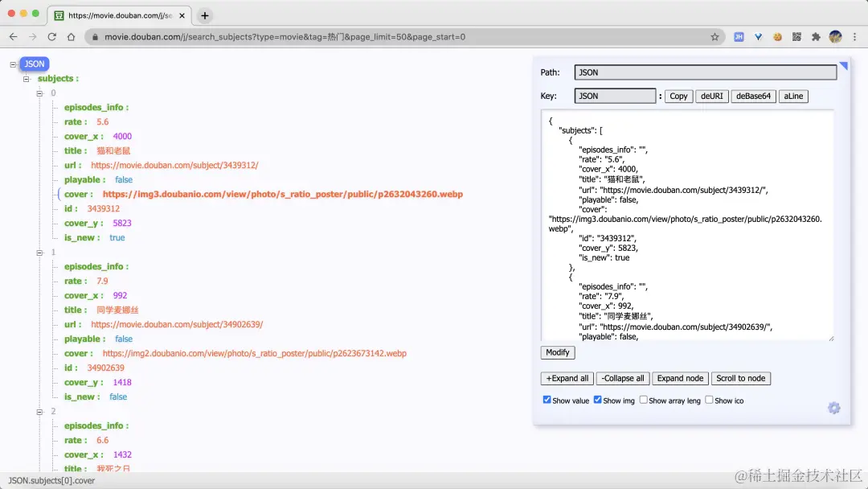Image resolution: width=868 pixels, height=489 pixels.
Task: Open the p2632043260.webp cover link
Action: coord(282,194)
